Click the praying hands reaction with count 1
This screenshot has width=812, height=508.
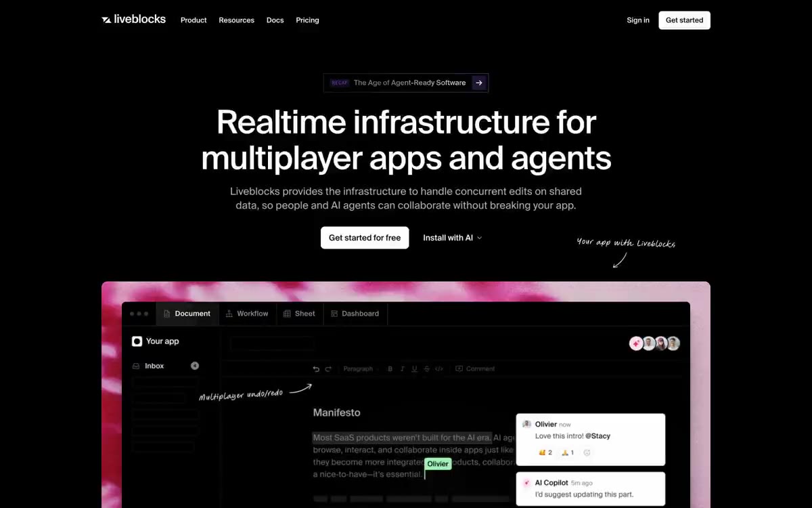click(x=568, y=452)
